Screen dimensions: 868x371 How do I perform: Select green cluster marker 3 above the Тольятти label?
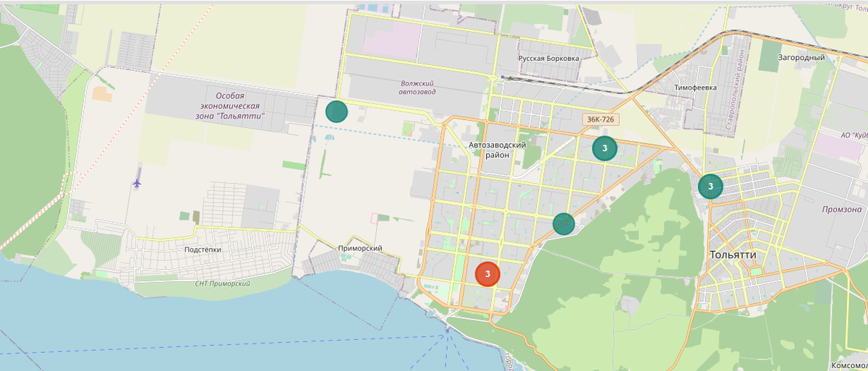(710, 187)
